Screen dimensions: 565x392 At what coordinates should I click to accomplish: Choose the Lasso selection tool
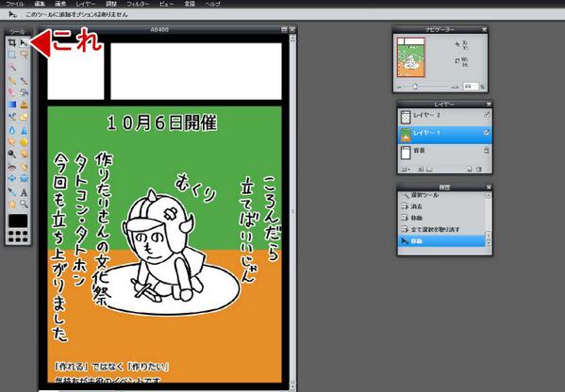click(x=24, y=55)
